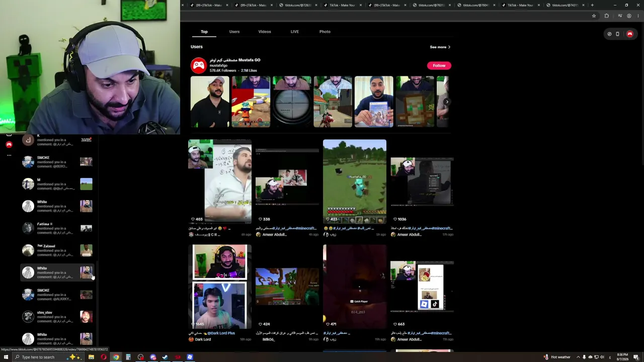Switch to the tiktok.com/@7263 browser tab

[300, 5]
